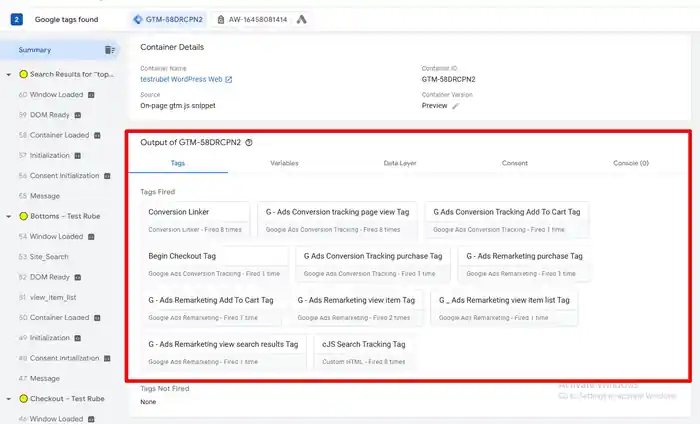Open G - Ads Remarketing view search results Tag
700x424 pixels.
point(225,353)
